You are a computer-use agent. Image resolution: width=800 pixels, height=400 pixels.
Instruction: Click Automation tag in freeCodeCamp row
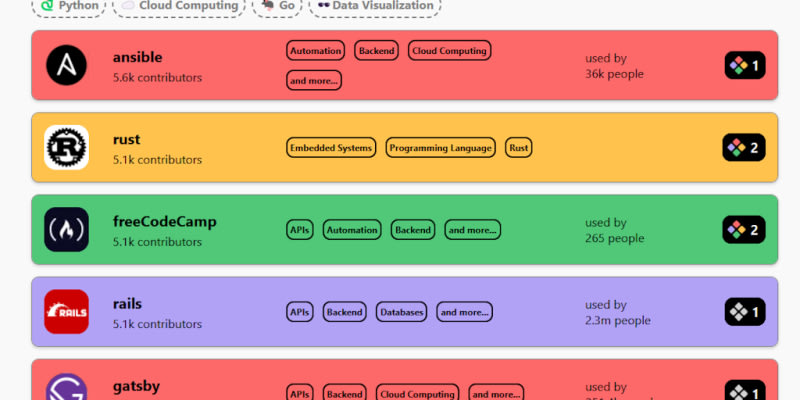pos(352,230)
